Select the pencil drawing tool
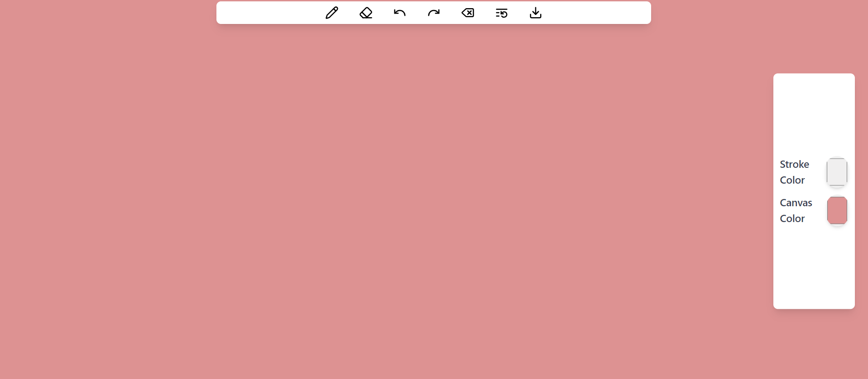This screenshot has width=868, height=379. (x=331, y=13)
